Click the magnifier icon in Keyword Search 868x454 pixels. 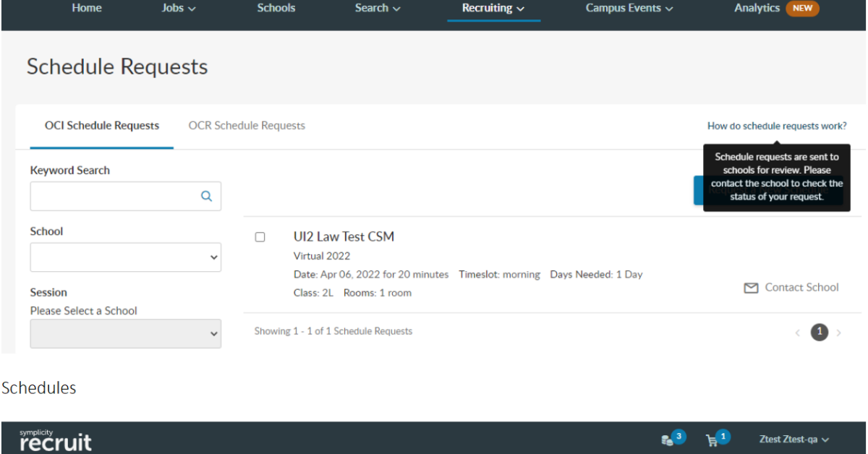point(206,196)
